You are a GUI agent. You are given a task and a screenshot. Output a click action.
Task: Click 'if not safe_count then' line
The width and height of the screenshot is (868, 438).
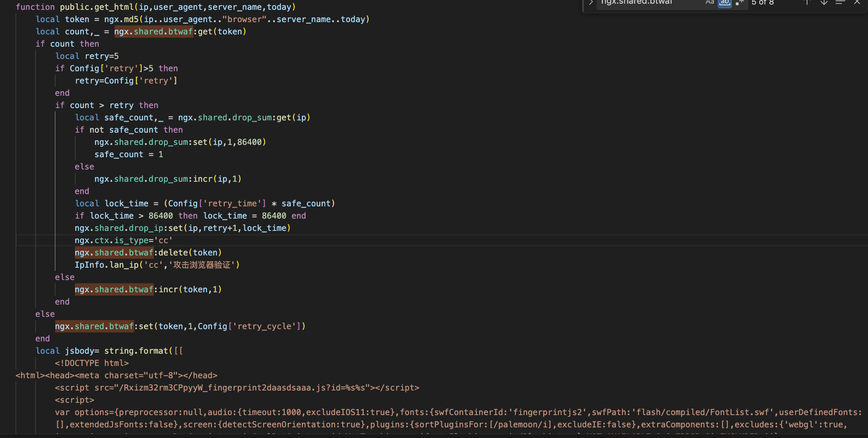coord(129,130)
